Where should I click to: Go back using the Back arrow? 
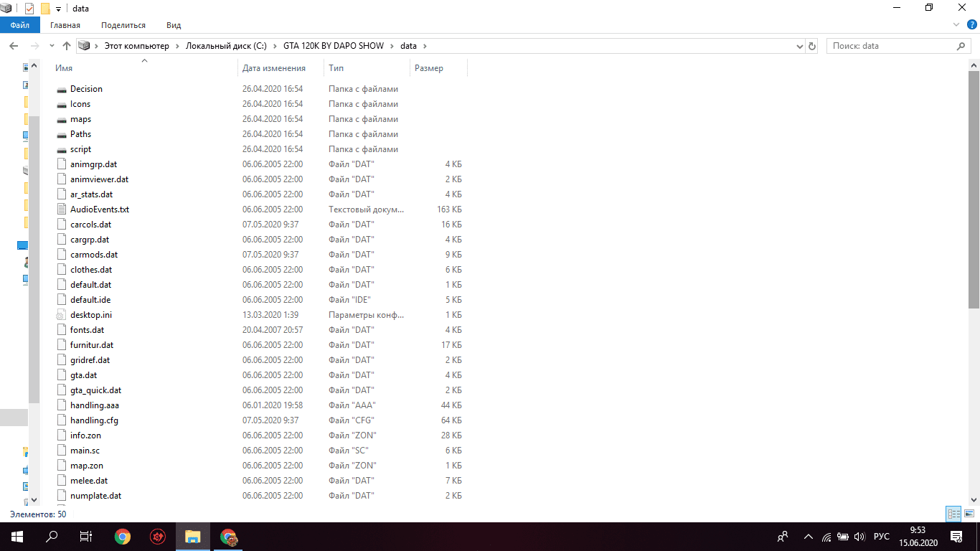click(14, 46)
